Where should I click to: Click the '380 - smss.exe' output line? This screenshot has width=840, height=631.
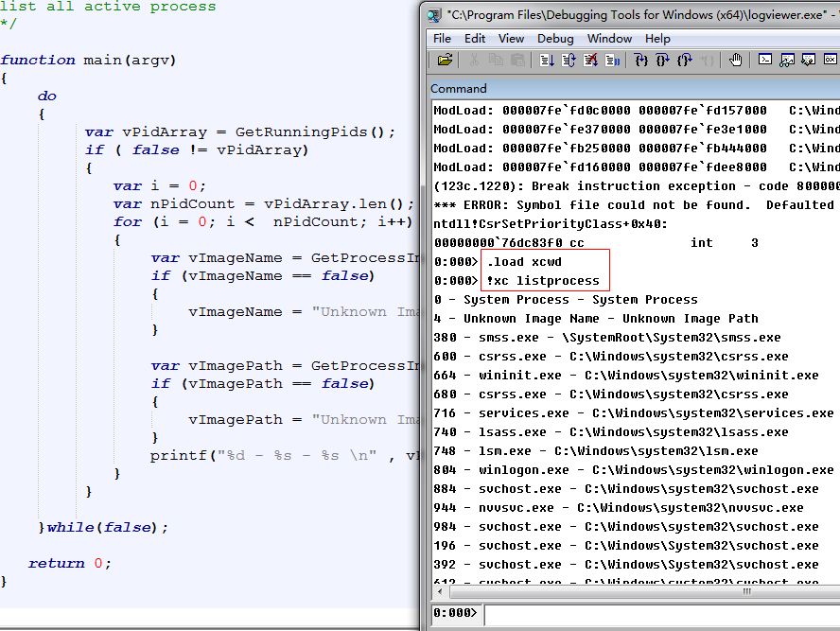click(x=607, y=338)
